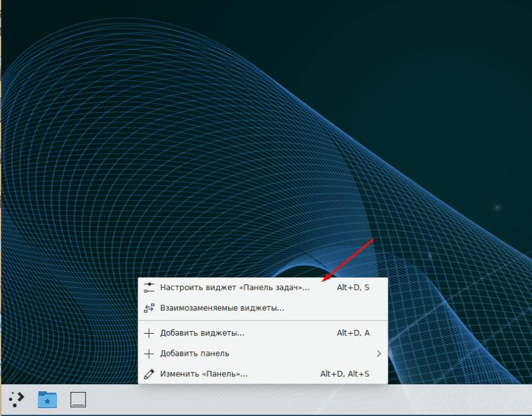
Task: Click sliders icon beside Настроить виджет
Action: point(149,287)
